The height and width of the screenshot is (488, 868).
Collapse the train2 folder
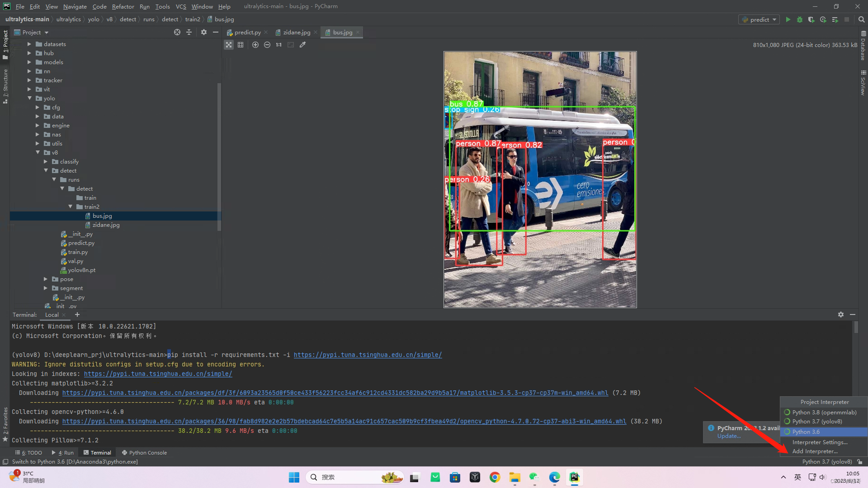[70, 207]
